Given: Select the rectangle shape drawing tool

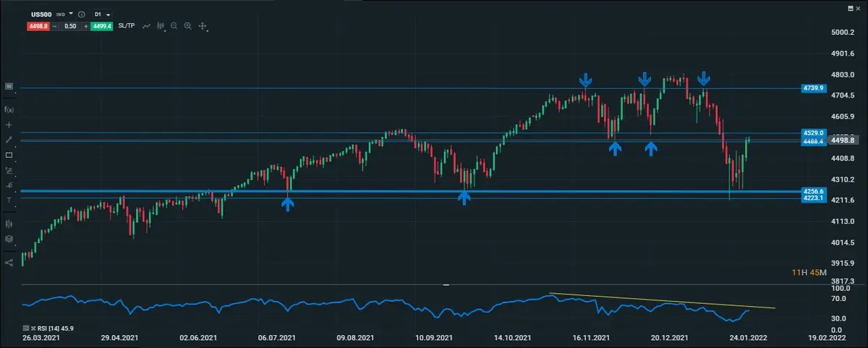Looking at the screenshot, I should [9, 155].
